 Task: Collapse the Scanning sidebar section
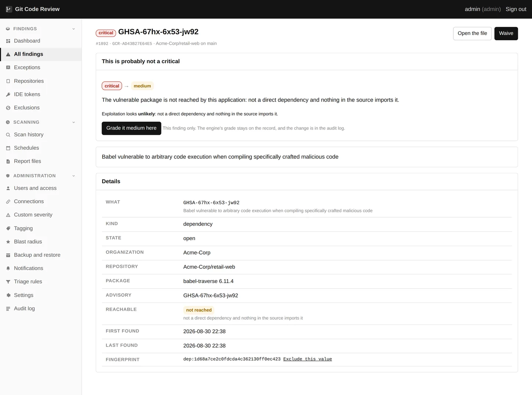[x=74, y=122]
